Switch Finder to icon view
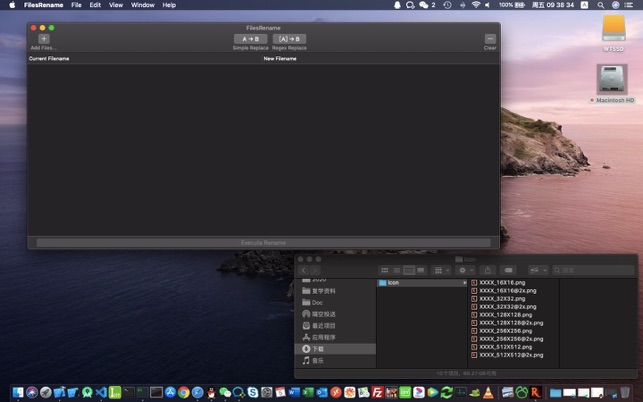 [385, 270]
